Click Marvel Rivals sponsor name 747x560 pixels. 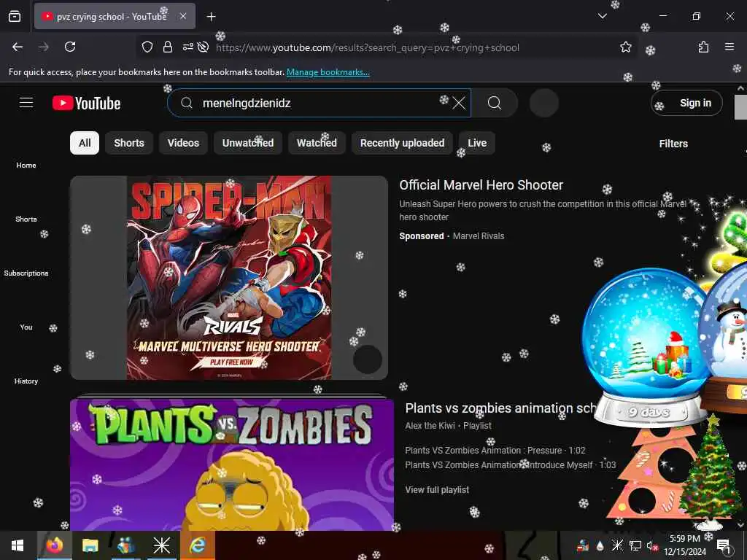pyautogui.click(x=479, y=236)
